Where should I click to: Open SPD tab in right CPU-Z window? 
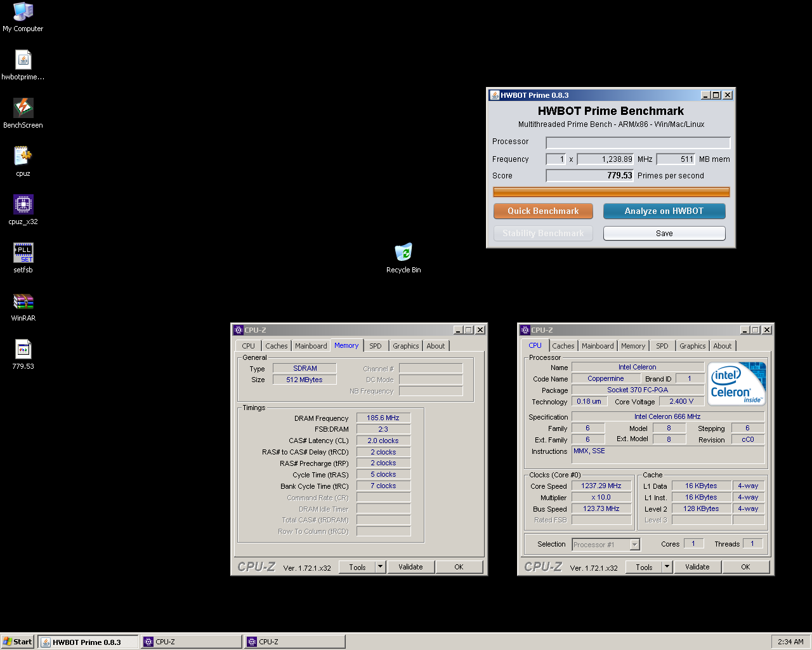(662, 346)
